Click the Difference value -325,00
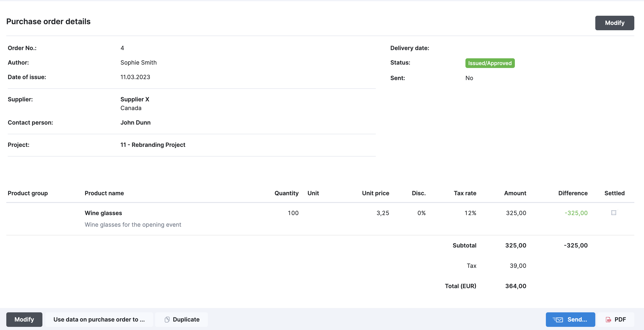This screenshot has height=330, width=644. pos(576,213)
